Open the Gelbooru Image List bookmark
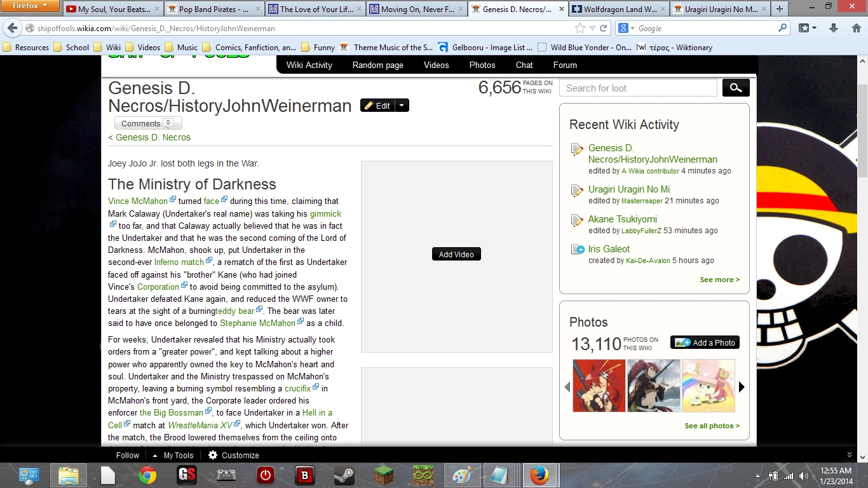 [485, 47]
